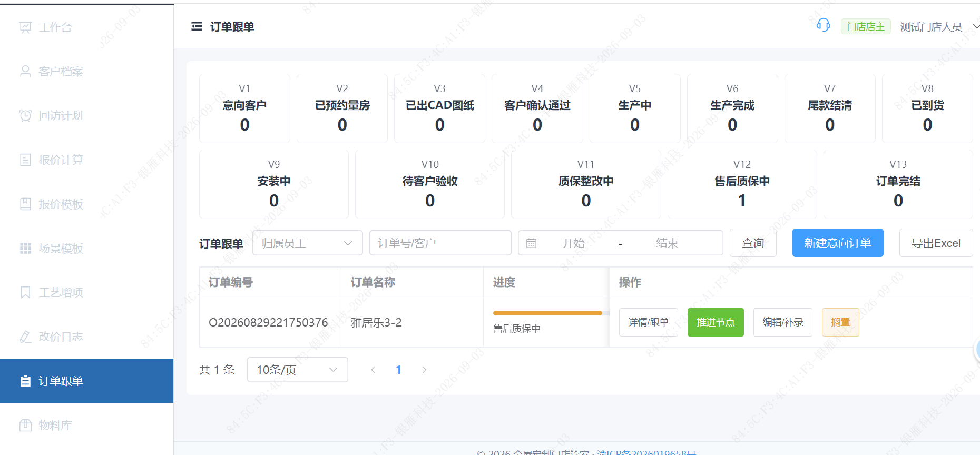Click 编辑/补录 button

click(783, 322)
